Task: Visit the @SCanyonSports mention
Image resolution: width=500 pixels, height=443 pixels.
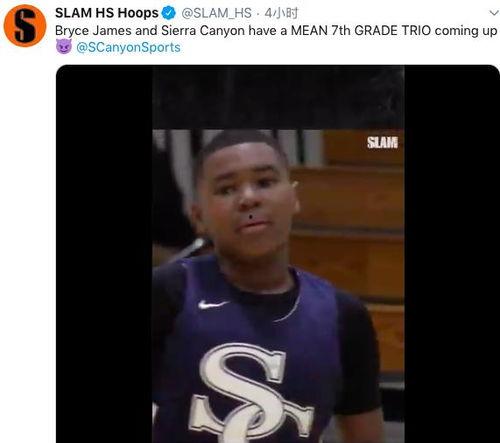Action: [x=128, y=47]
